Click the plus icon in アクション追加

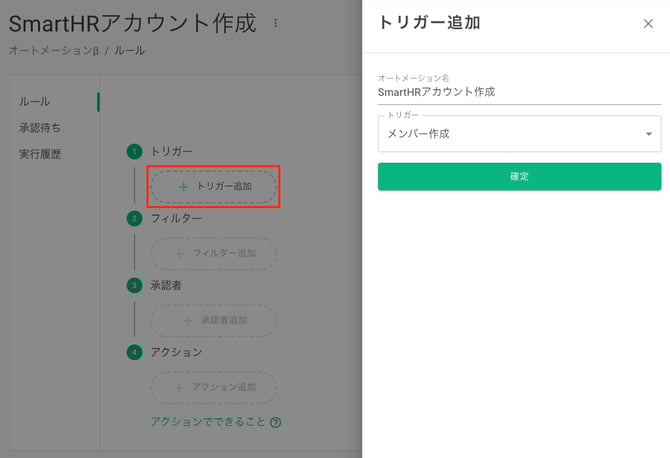click(179, 388)
